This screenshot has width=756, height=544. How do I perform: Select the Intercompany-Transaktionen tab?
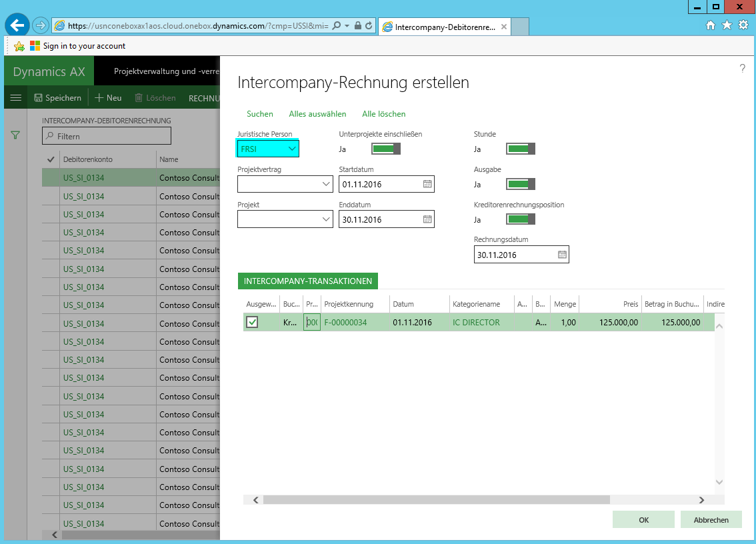tap(308, 281)
